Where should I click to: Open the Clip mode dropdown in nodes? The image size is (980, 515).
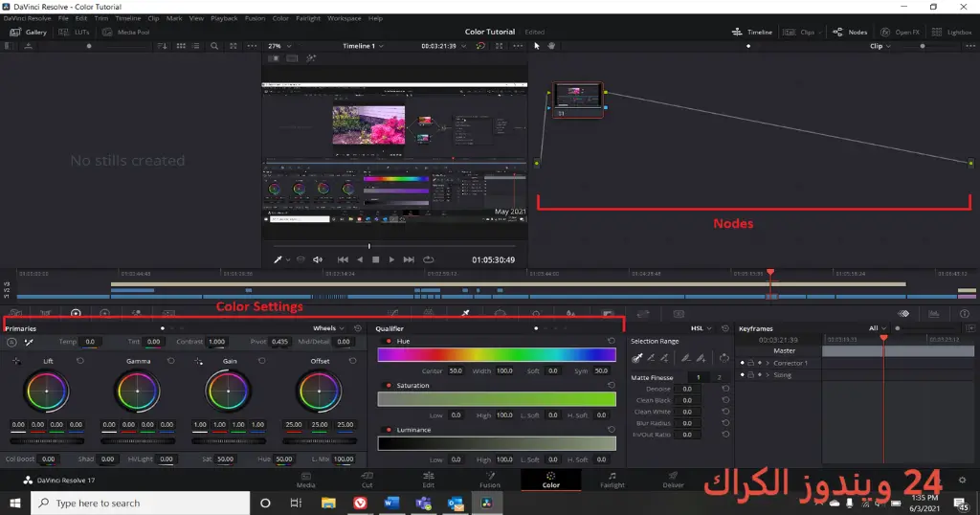(880, 46)
